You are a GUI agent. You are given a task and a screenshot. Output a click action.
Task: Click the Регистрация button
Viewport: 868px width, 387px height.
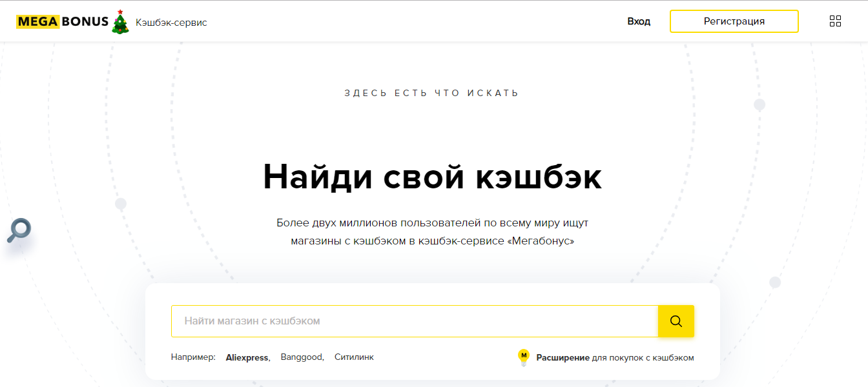pyautogui.click(x=734, y=21)
